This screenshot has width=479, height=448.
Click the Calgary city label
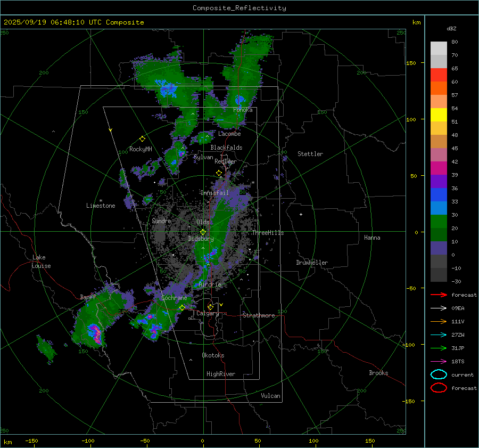[x=207, y=314]
